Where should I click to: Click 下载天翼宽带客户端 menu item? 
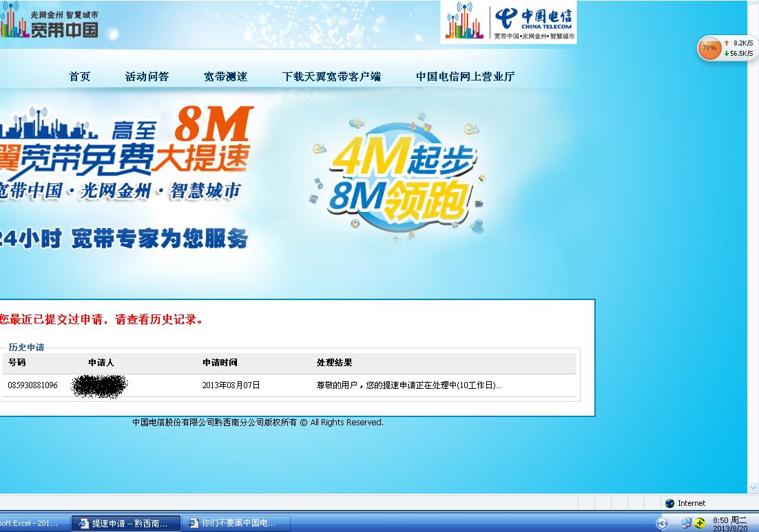point(331,76)
